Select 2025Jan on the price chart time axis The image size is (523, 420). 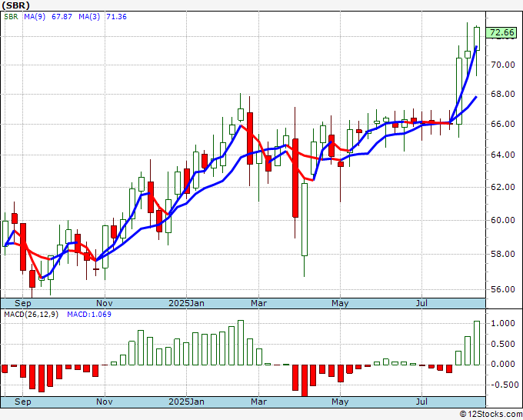(x=186, y=303)
